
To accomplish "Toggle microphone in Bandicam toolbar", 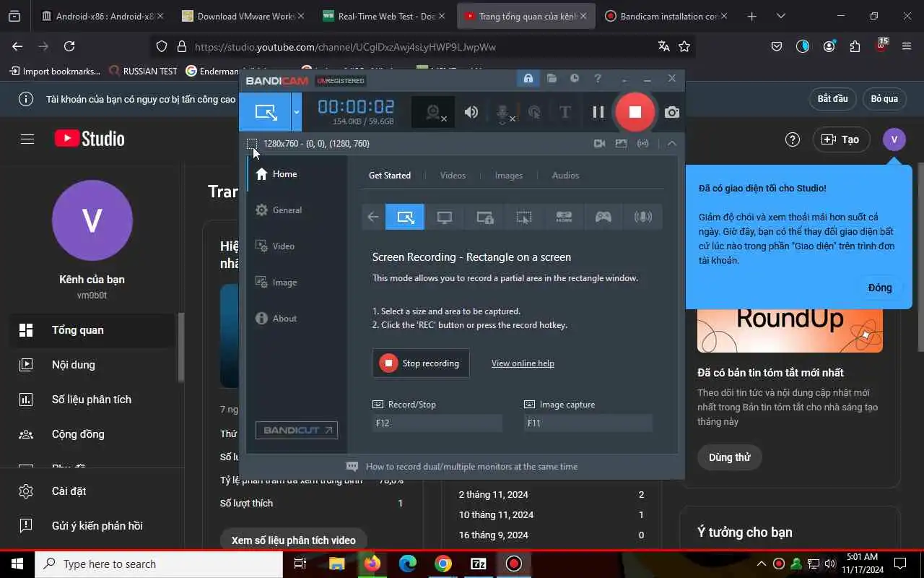I will click(502, 112).
